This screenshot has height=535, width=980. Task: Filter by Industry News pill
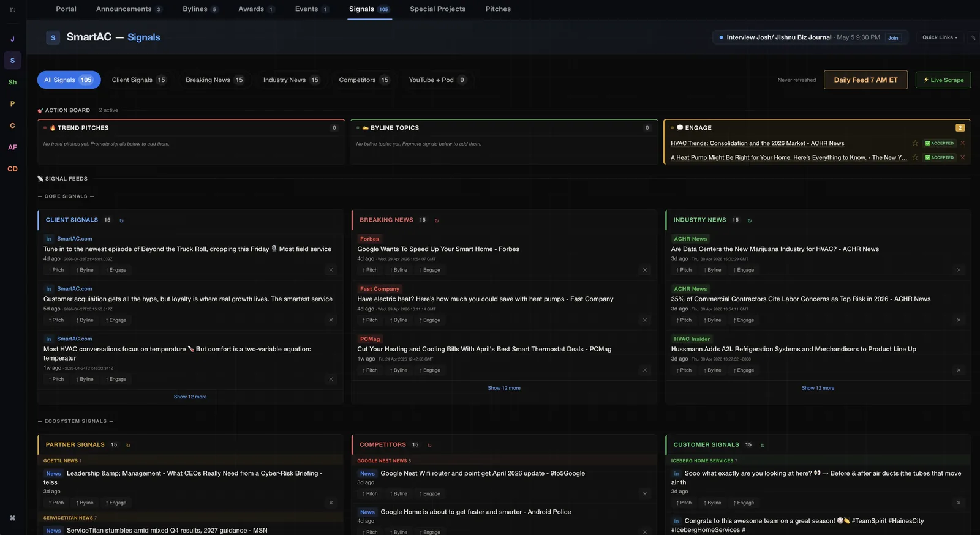[291, 80]
